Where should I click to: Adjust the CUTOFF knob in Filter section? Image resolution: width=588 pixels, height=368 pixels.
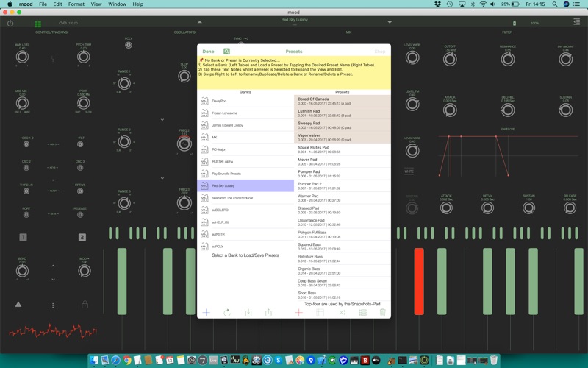pos(450,59)
